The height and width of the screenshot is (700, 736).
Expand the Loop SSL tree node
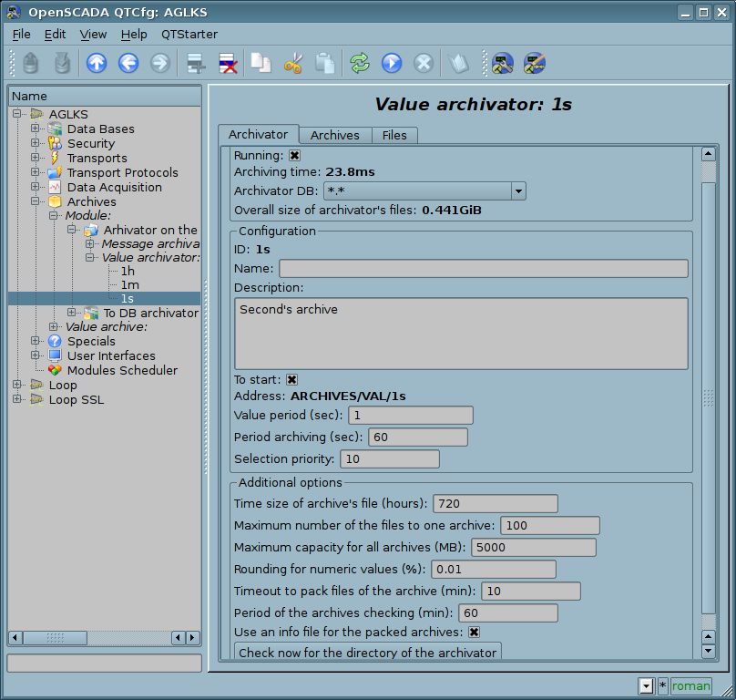(x=17, y=399)
